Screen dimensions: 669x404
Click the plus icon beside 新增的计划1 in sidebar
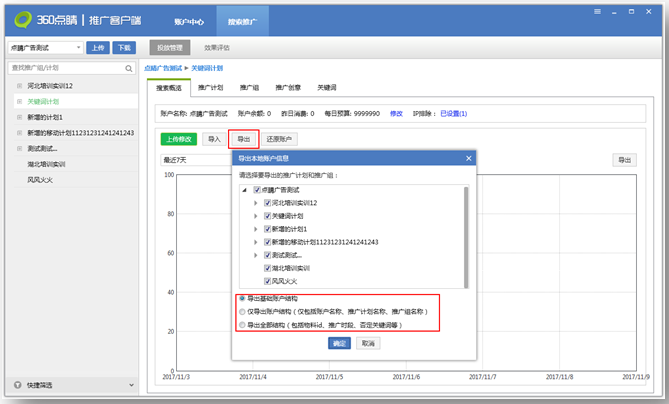18,117
